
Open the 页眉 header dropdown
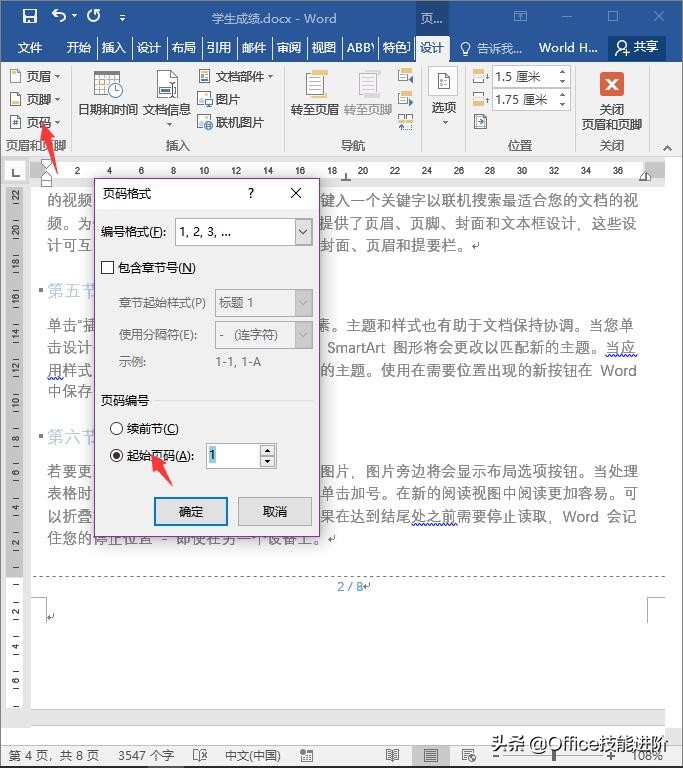click(36, 76)
